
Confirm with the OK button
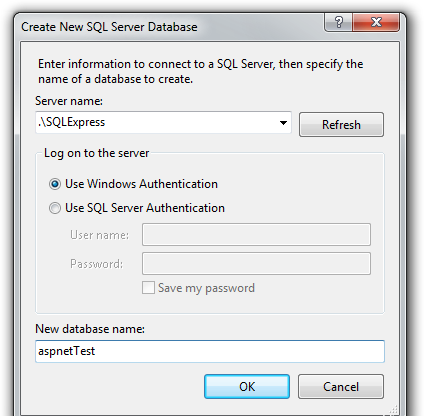click(247, 387)
